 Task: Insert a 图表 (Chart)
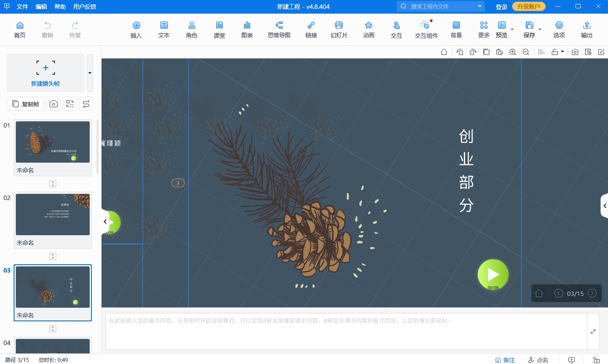click(247, 30)
